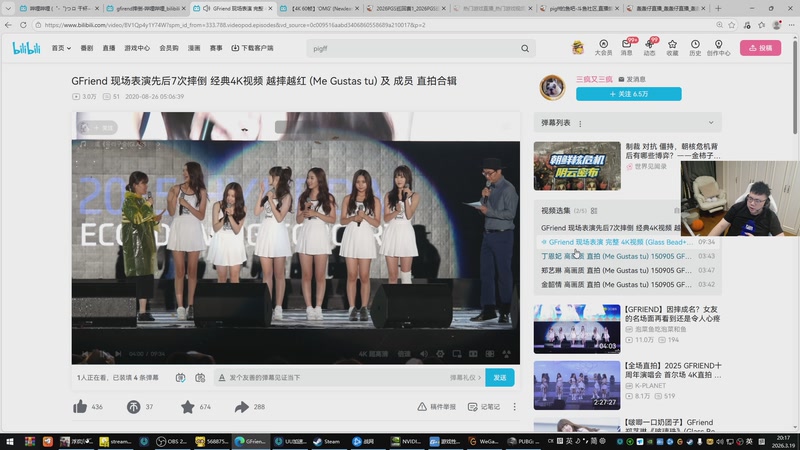Open 赛事 navigation item

click(216, 48)
